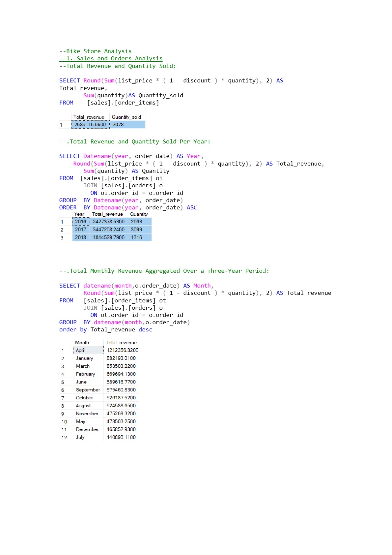Select the April month cell
The image size is (392, 555).
(88, 350)
